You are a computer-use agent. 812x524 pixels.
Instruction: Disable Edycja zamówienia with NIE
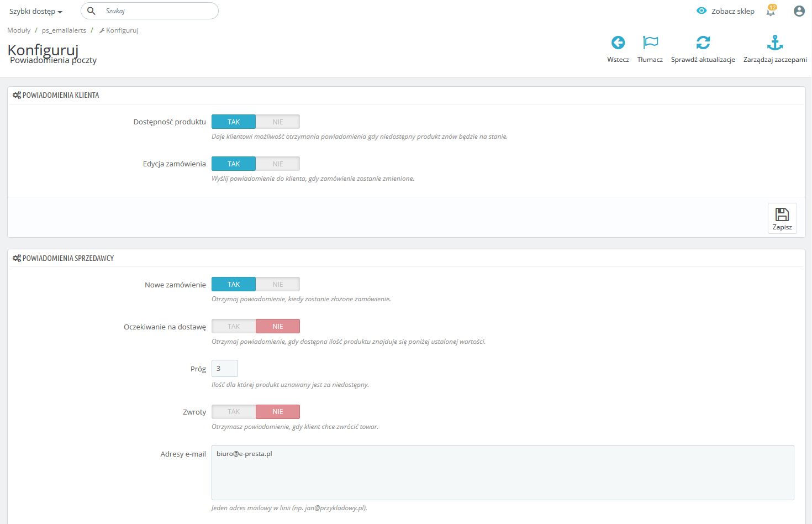pyautogui.click(x=278, y=164)
